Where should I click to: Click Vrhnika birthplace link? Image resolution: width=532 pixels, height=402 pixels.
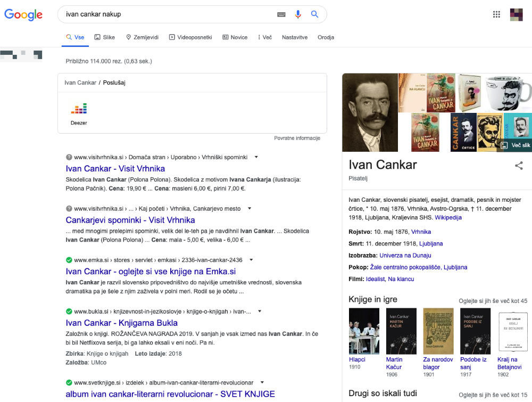pyautogui.click(x=421, y=232)
